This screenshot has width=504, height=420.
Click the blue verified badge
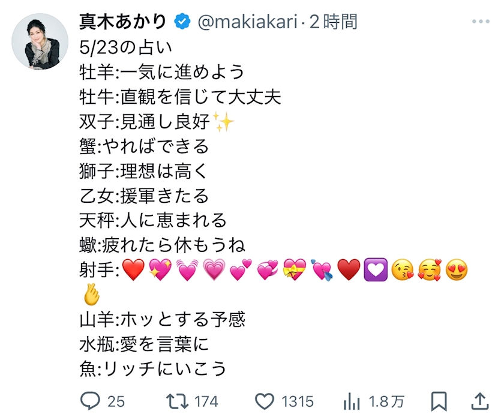(181, 22)
